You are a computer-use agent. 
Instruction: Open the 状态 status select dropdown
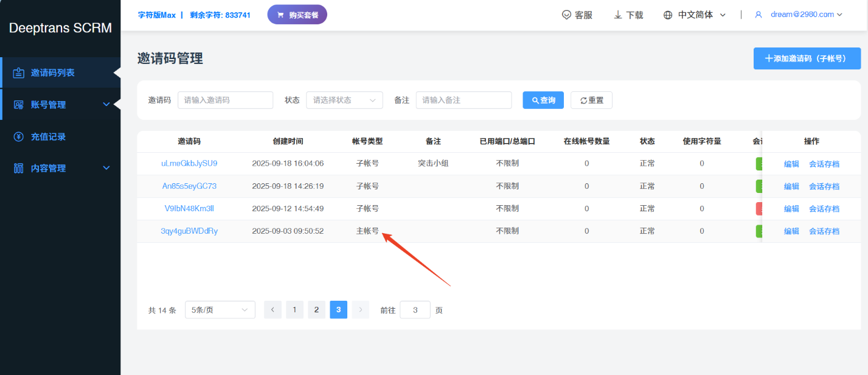[344, 100]
